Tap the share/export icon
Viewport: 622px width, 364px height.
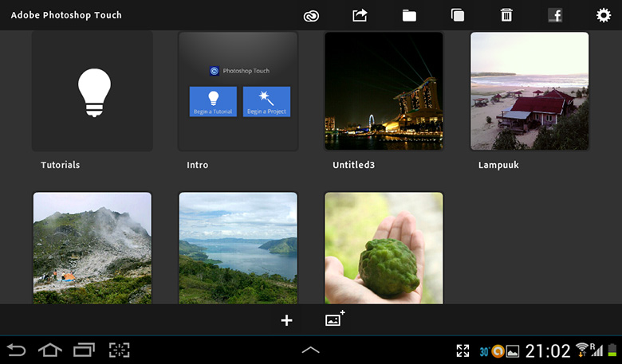[360, 15]
